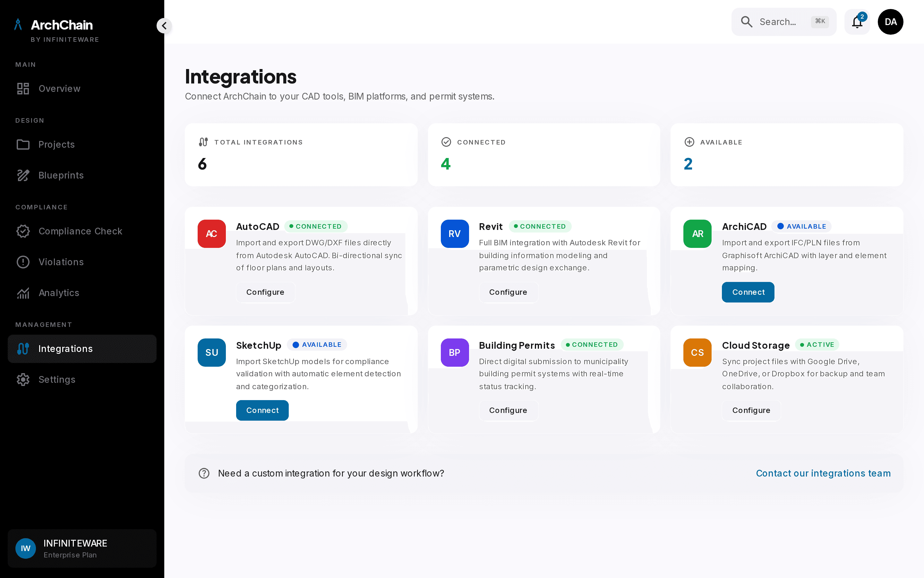Click the Total Integrations card icon
924x578 pixels.
click(203, 142)
